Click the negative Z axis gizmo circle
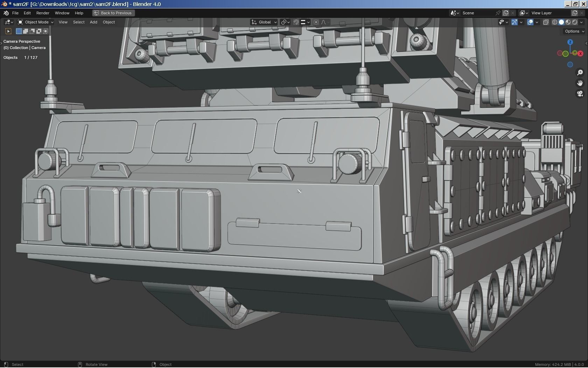The width and height of the screenshot is (588, 368). click(x=570, y=64)
